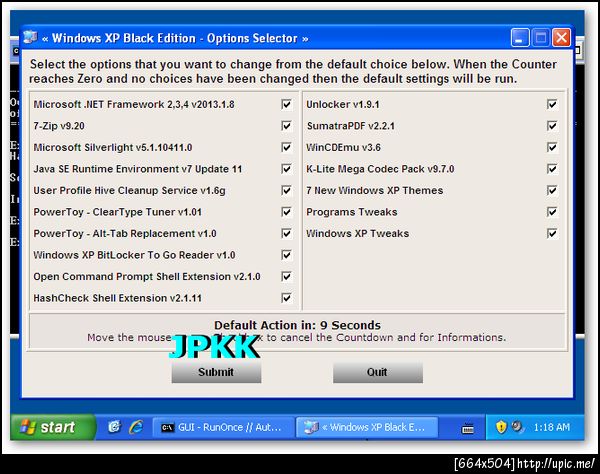Click the 'Default Action in: 9 Seconds' countdown text
The image size is (600, 474).
point(297,325)
